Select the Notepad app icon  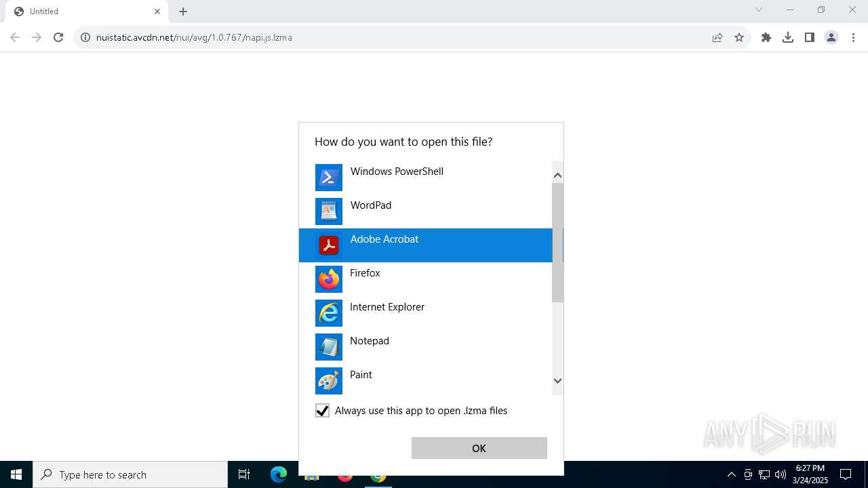click(x=329, y=347)
